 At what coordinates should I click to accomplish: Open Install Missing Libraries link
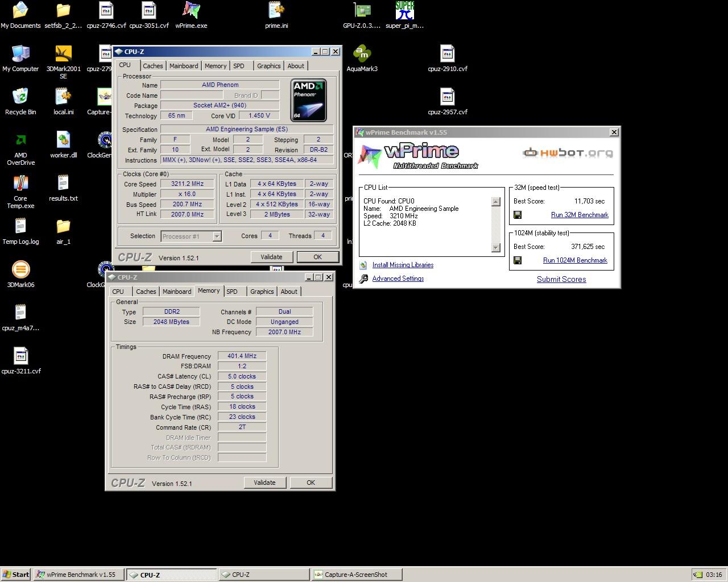tap(403, 265)
